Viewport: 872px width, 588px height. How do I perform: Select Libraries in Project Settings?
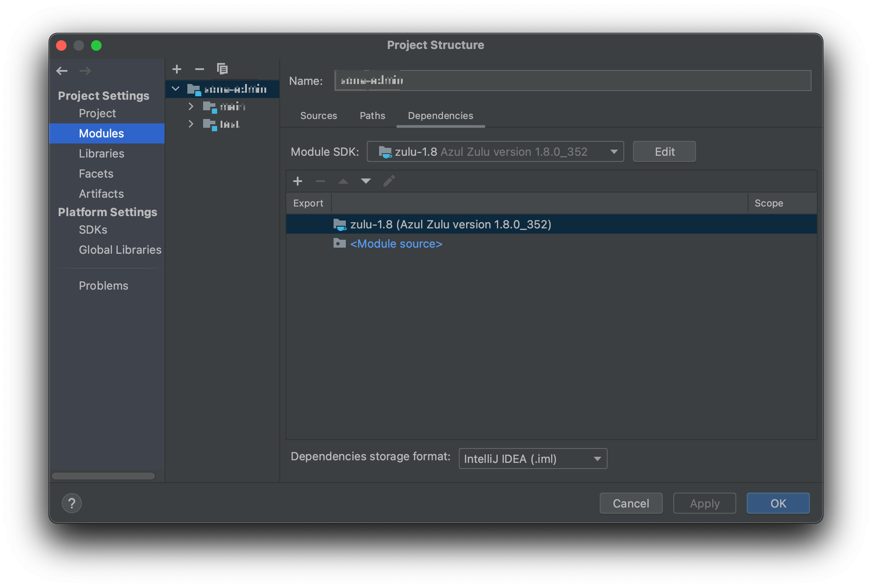(102, 154)
